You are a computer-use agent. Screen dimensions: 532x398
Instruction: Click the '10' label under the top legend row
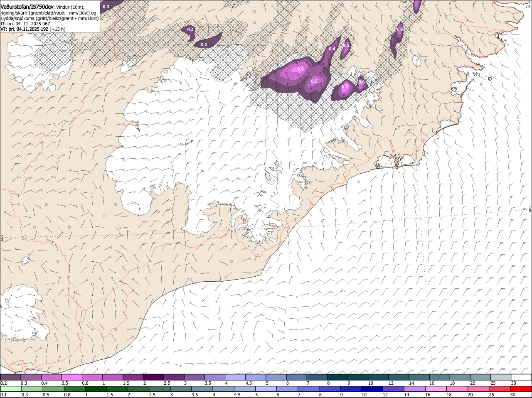click(x=370, y=383)
